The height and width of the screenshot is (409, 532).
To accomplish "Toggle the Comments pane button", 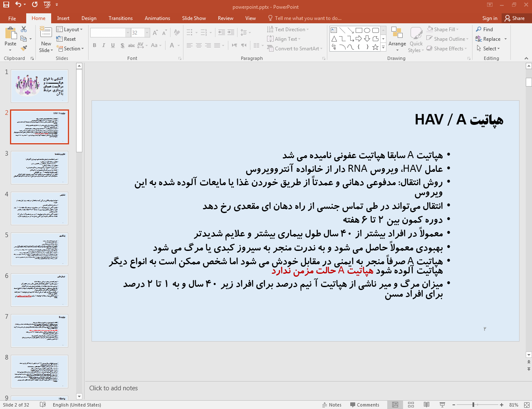I will (x=364, y=405).
